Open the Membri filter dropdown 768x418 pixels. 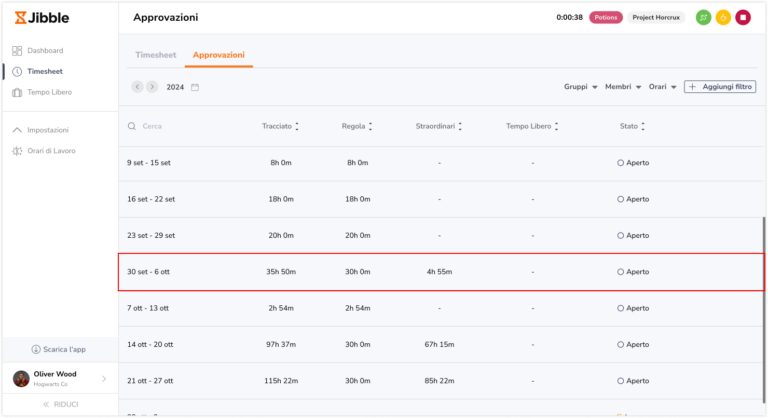point(623,87)
